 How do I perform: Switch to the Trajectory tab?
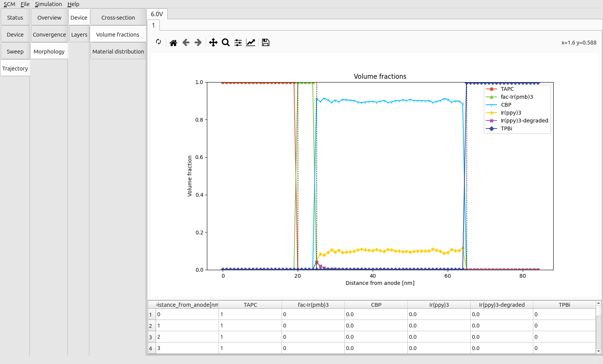(15, 69)
